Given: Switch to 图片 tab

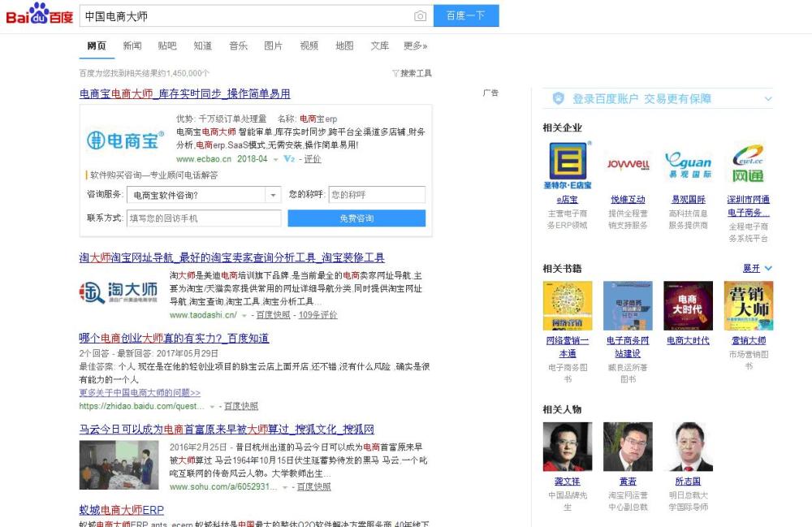Looking at the screenshot, I should [274, 45].
